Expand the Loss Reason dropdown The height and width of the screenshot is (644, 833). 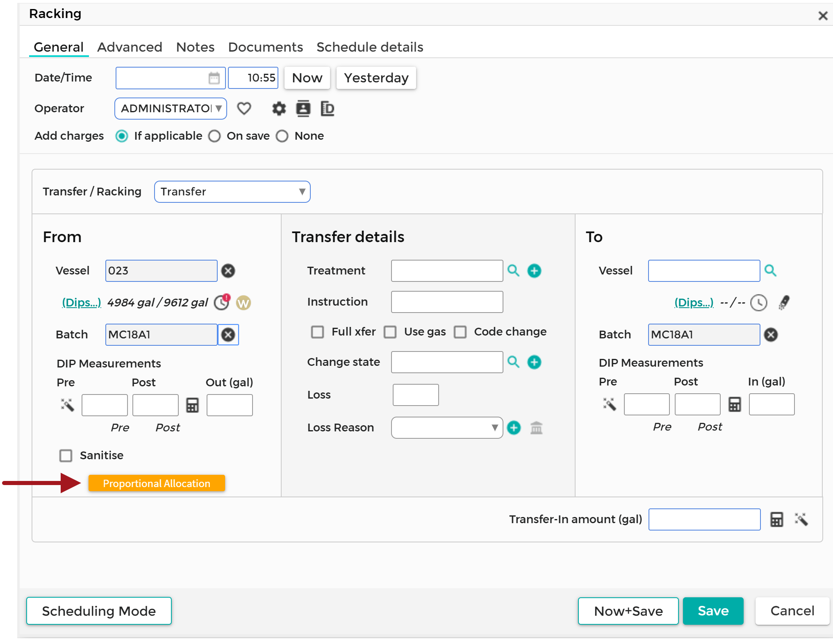447,428
